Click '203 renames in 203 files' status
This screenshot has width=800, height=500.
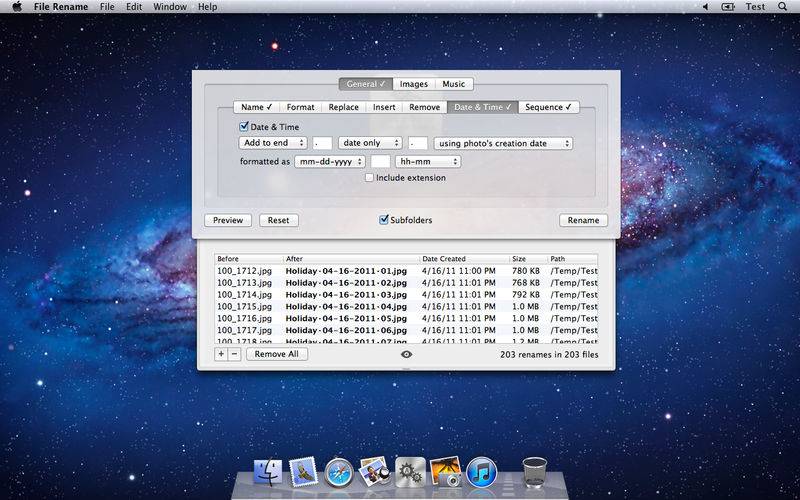pyautogui.click(x=549, y=355)
